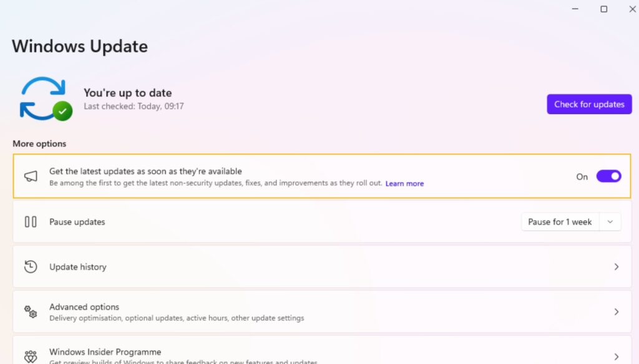Image resolution: width=639 pixels, height=364 pixels.
Task: Click the pause icon beside Pause updates
Action: (x=31, y=222)
